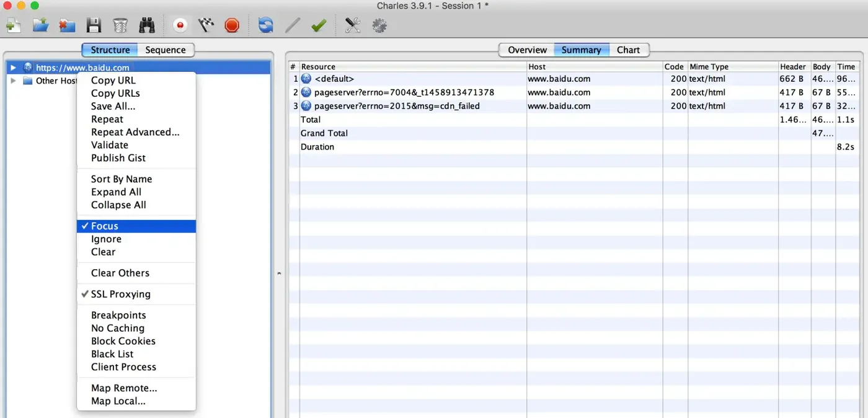Click the pencil edit request icon
868x418 pixels.
click(x=293, y=25)
